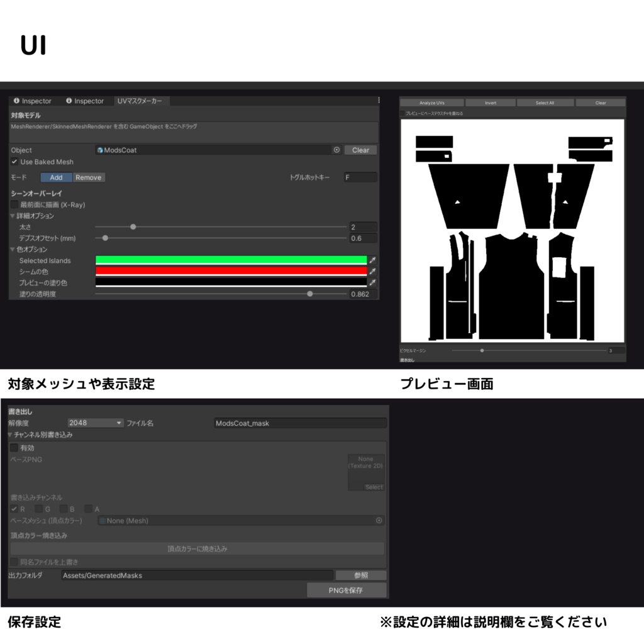Click the Inspector info icon on the first tab
The width and height of the screenshot is (644, 644).
(x=16, y=101)
